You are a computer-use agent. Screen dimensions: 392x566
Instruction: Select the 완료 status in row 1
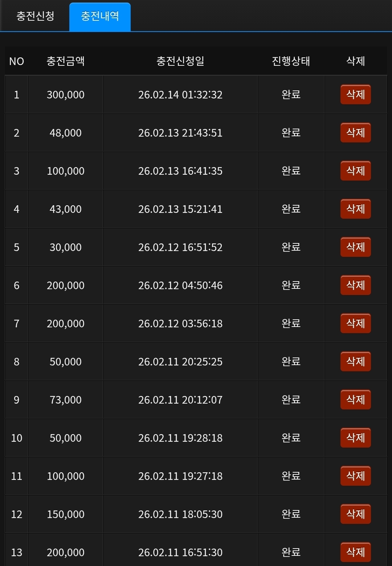(291, 94)
